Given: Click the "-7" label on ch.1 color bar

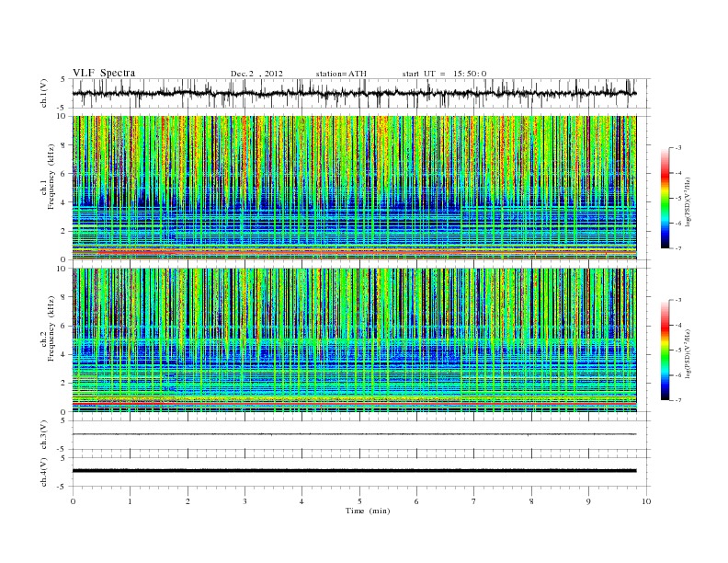Looking at the screenshot, I should click(x=678, y=248).
